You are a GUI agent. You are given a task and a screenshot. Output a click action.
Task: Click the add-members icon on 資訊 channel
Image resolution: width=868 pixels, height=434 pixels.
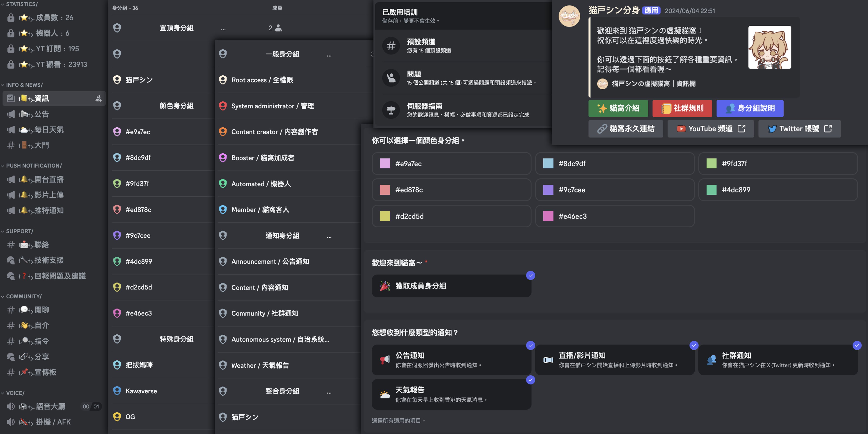[98, 98]
